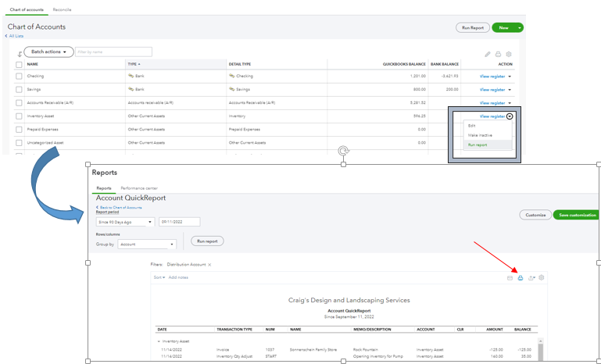
Task: Open the action dropdown arrow for Accounts Receivable
Action: (510, 103)
